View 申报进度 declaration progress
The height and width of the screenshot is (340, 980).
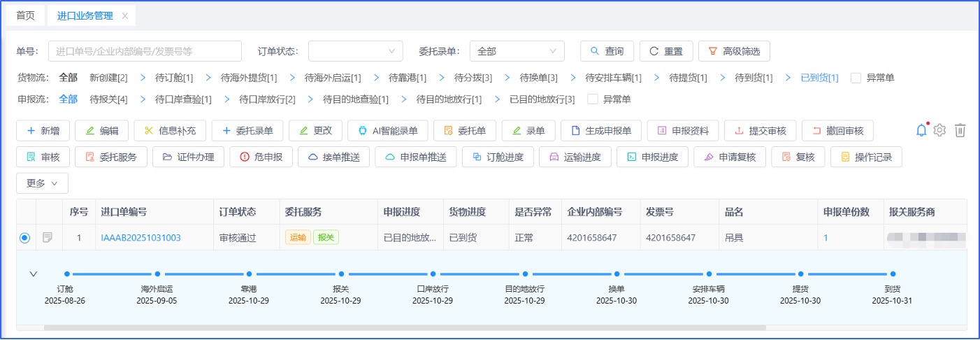pos(652,157)
